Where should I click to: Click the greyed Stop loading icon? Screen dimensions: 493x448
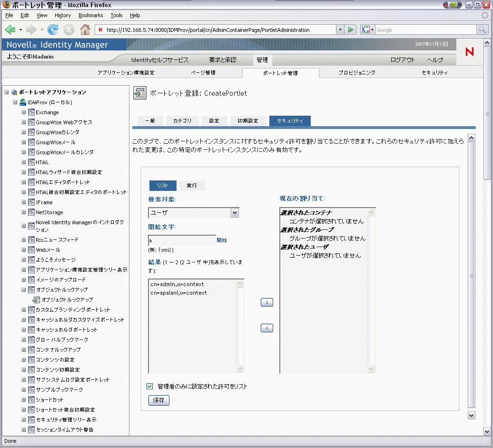pos(69,30)
